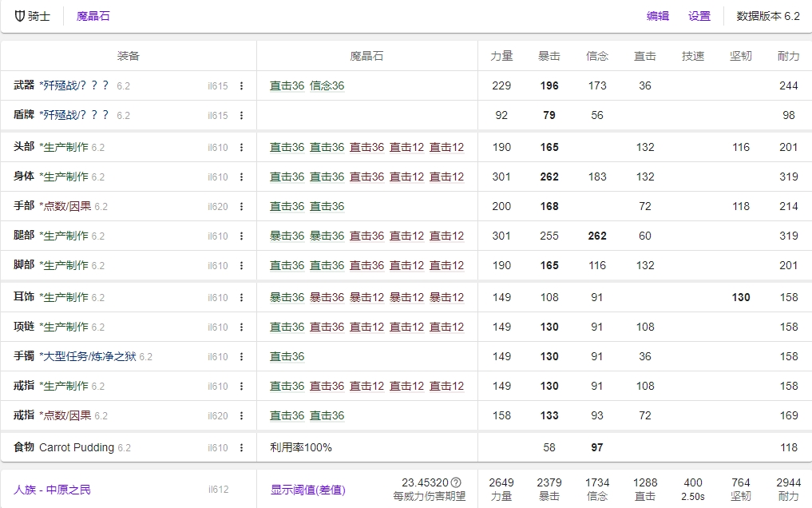Click the 直击36 materia on 手镯 row
This screenshot has width=812, height=508.
pos(287,356)
